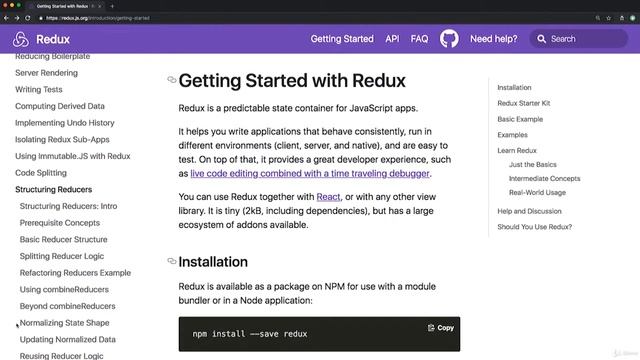The height and width of the screenshot is (360, 640).
Task: Open Structuring Reducers: Intro page
Action: click(x=68, y=206)
